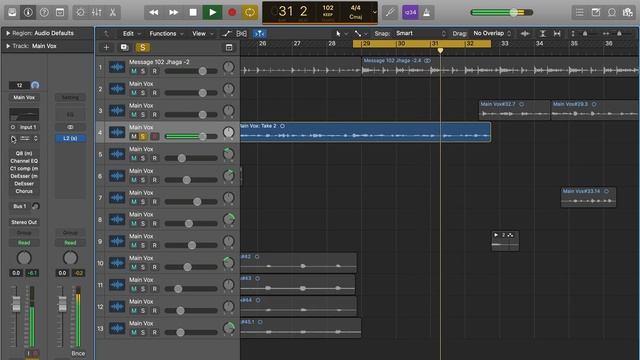Click the Main Vox setting button

(x=24, y=98)
